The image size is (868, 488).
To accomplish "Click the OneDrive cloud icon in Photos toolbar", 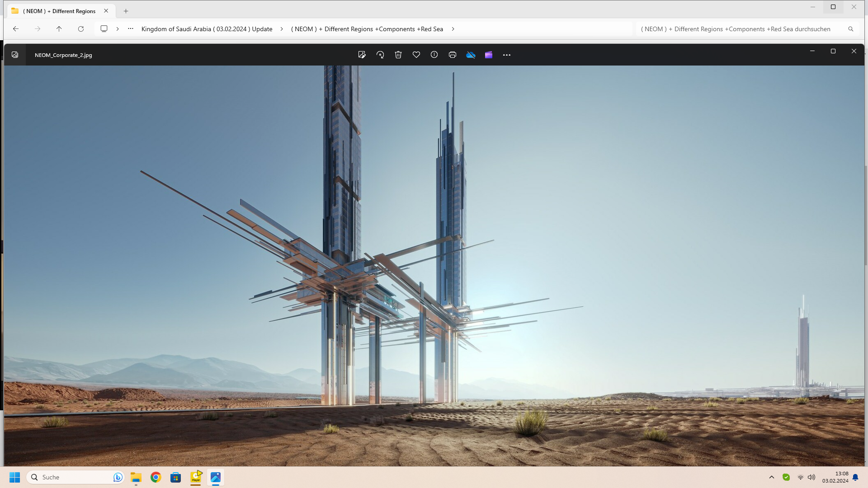I will [471, 55].
